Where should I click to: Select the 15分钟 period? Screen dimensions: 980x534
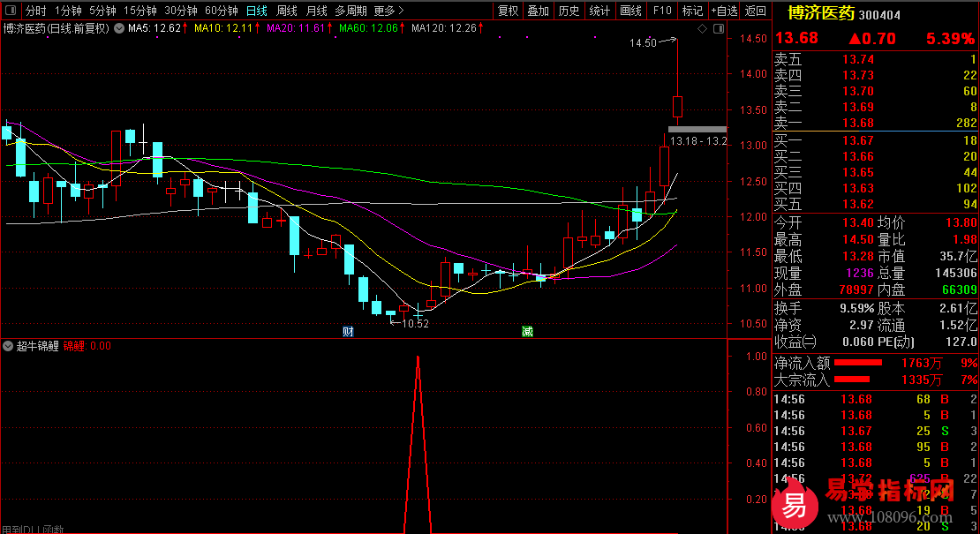coord(140,11)
